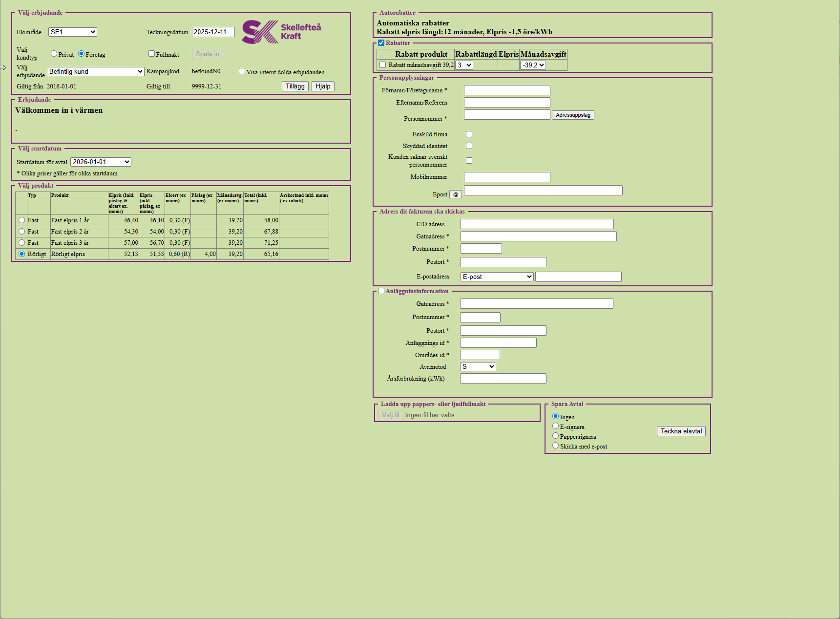Select the Privat customer type
The image size is (840, 619).
[54, 54]
